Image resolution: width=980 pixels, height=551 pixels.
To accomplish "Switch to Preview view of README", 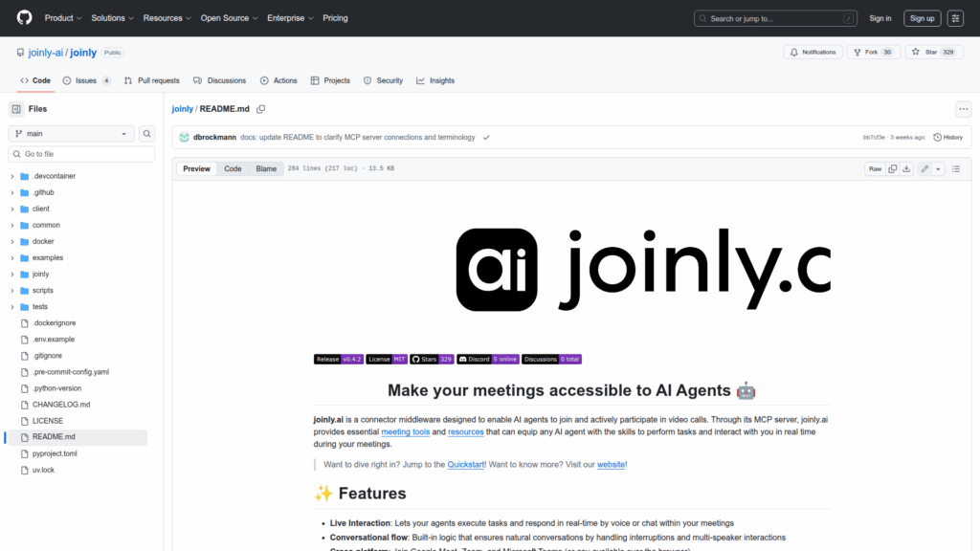I will tap(196, 168).
